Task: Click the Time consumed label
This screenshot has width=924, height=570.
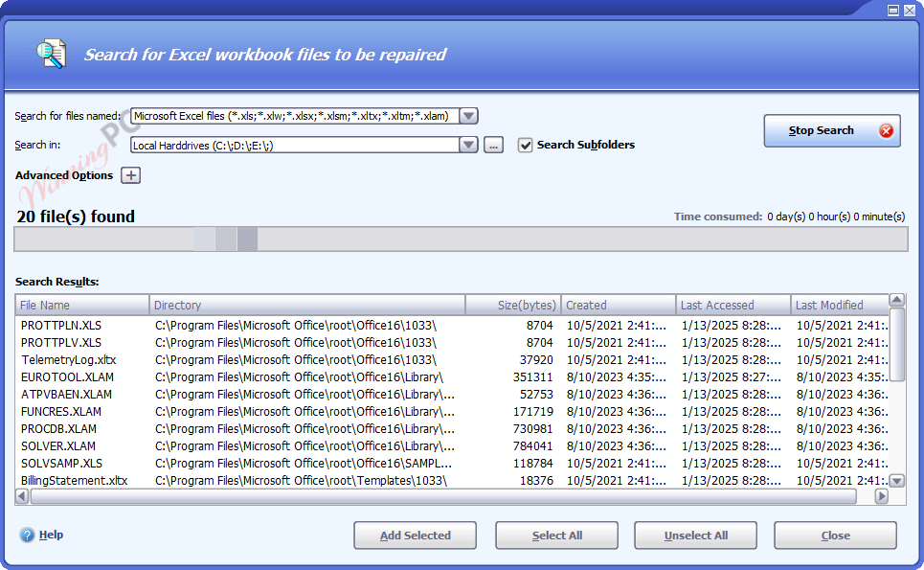Action: tap(718, 217)
